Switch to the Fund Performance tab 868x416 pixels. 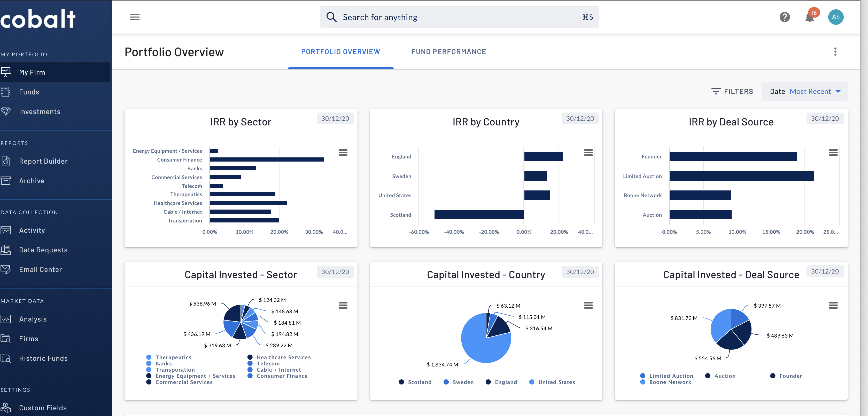click(448, 52)
